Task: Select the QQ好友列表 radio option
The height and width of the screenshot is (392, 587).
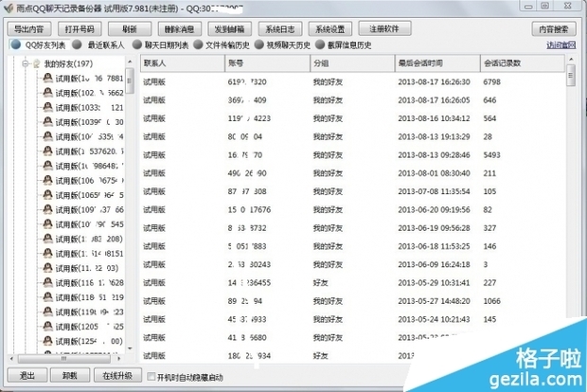Action: (15, 45)
